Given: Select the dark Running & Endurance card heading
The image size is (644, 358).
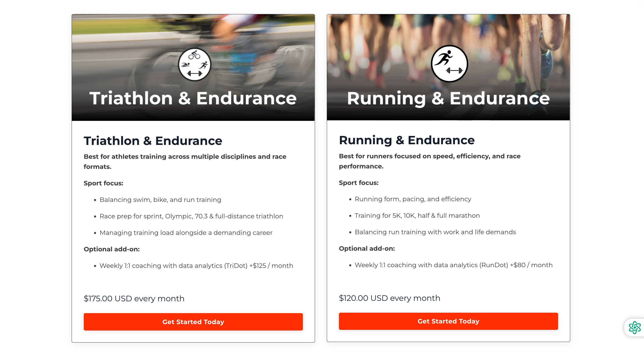Looking at the screenshot, I should [406, 140].
